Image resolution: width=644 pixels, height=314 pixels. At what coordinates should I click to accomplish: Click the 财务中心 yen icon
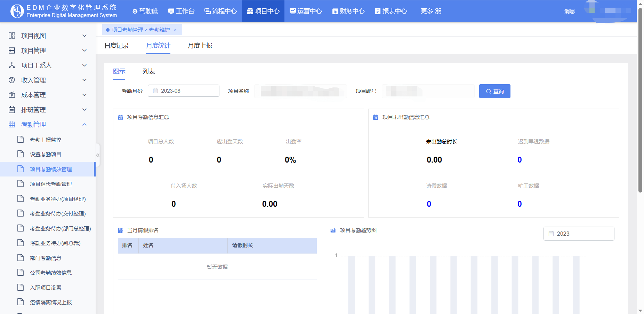pos(335,11)
